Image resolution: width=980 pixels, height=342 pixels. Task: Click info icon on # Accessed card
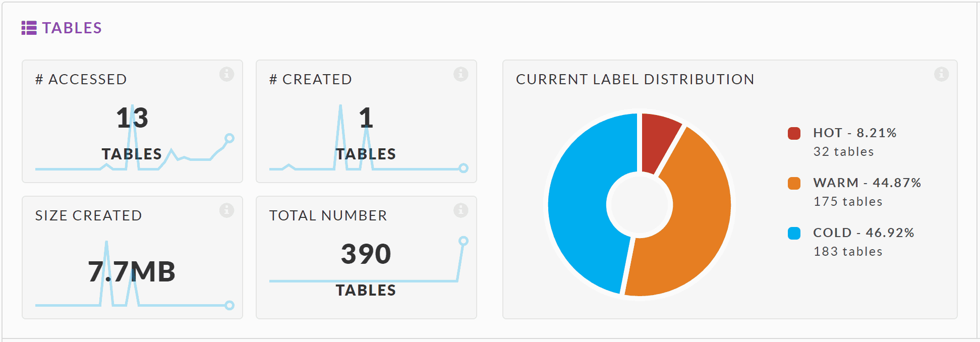tap(226, 74)
